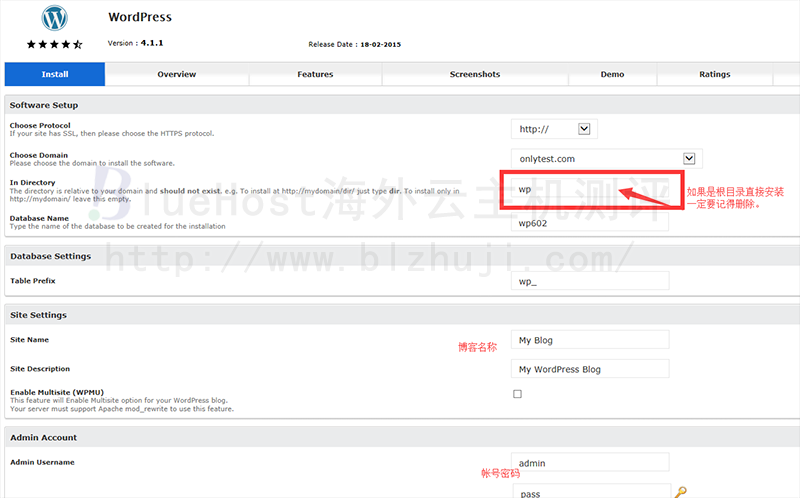Viewport: 800px width, 498px height.
Task: Click the 'Software Setup' section header
Action: click(x=44, y=105)
